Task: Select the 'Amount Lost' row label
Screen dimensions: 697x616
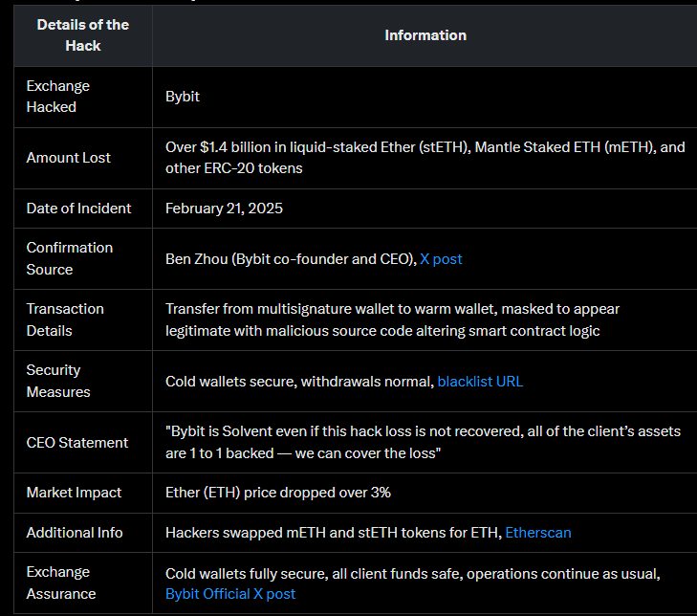Action: point(69,158)
